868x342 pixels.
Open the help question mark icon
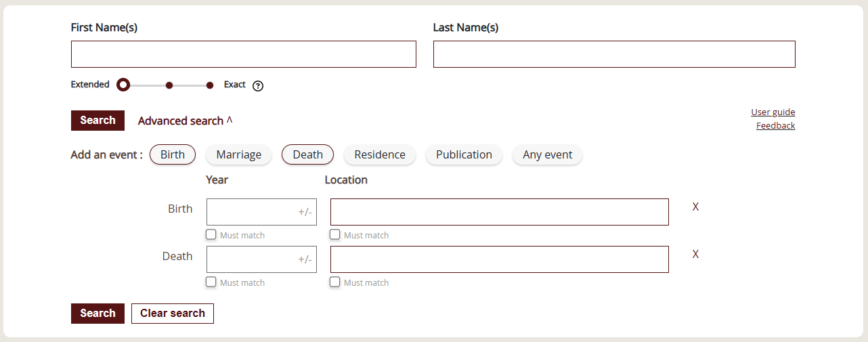[x=257, y=86]
